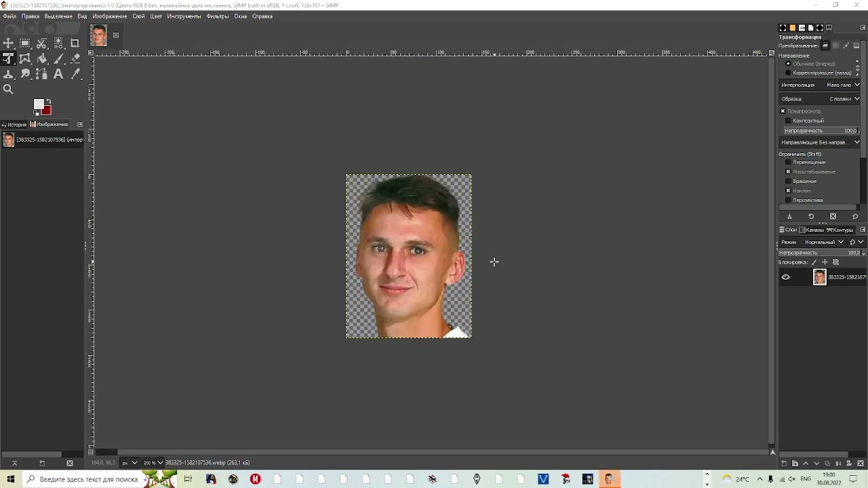Hide the layer using eye icon
This screenshot has width=868, height=488.
(x=785, y=277)
